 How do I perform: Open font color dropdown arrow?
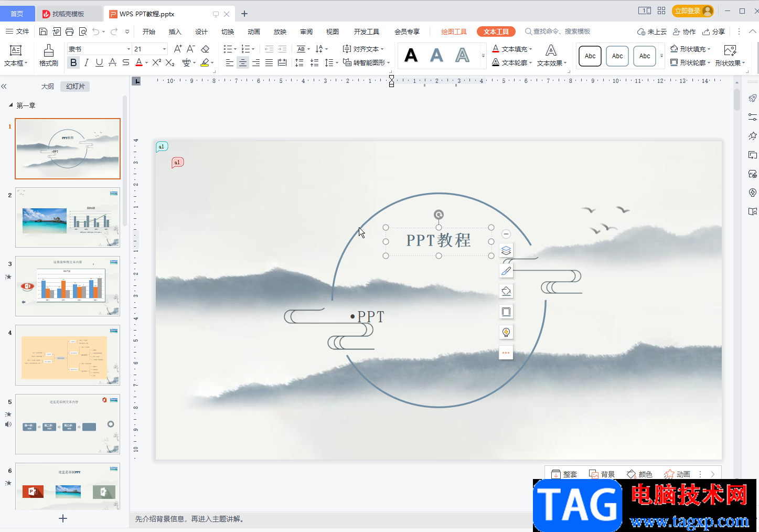pos(146,63)
